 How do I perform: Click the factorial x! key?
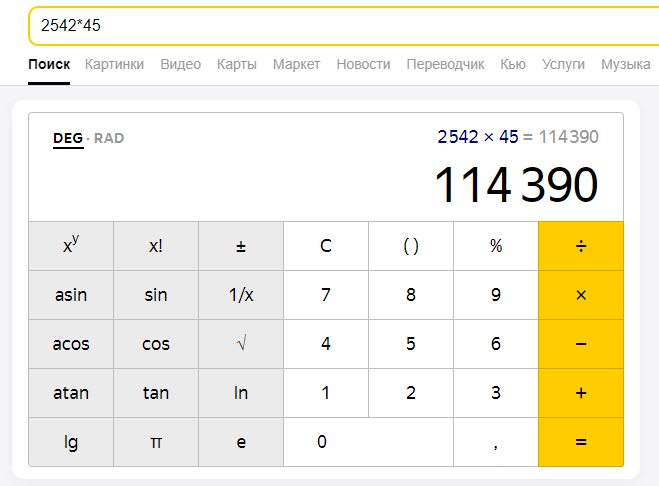coord(156,246)
